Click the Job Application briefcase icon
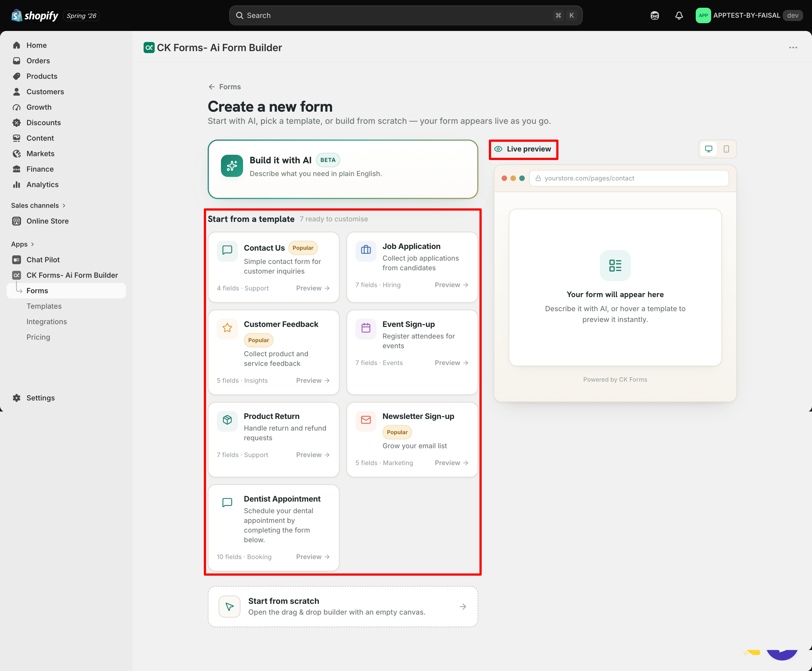The height and width of the screenshot is (671, 812). coord(366,250)
